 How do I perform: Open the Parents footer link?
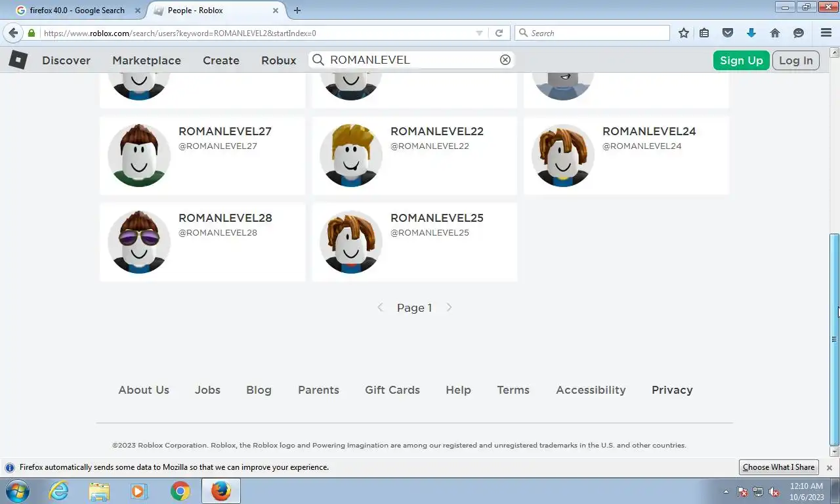point(318,390)
